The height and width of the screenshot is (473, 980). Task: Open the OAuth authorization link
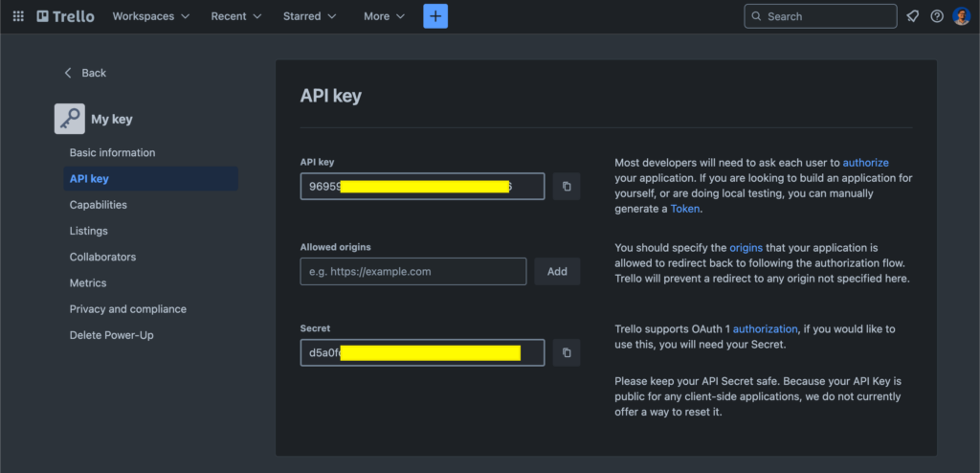765,329
